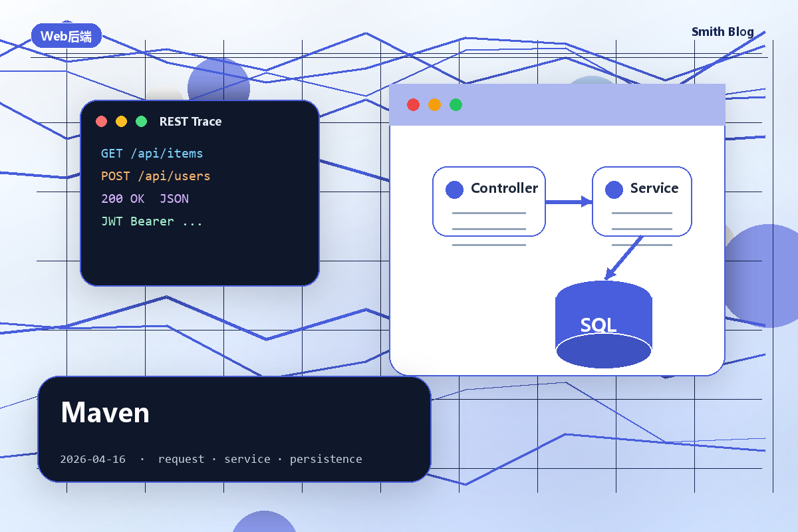Click yellow dot in REST Trace window
798x532 pixels.
point(121,121)
